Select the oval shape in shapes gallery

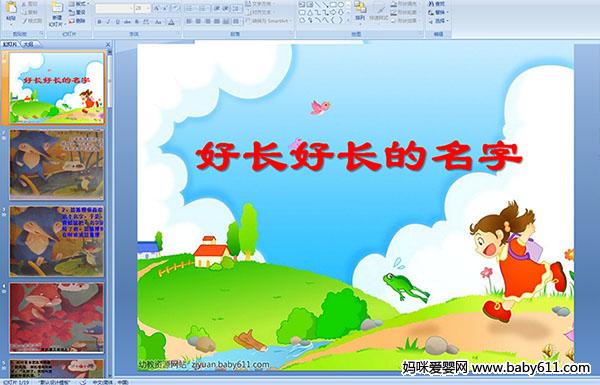click(x=341, y=5)
